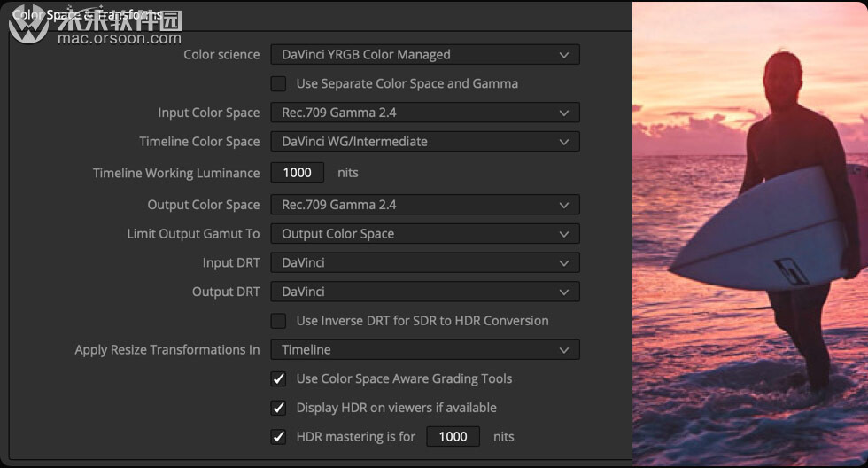Expand Limit Output Gamut To dropdown
The width and height of the screenshot is (868, 468).
[425, 234]
